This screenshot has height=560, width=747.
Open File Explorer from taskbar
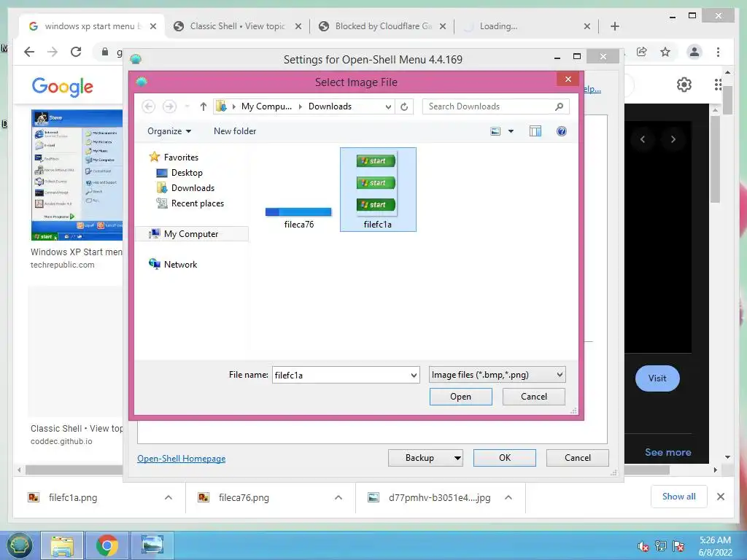click(63, 545)
